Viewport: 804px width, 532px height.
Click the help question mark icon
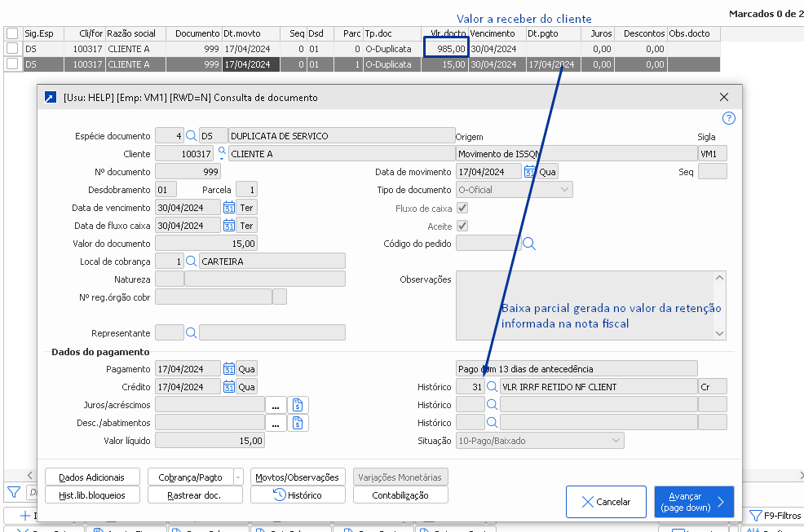coord(729,118)
